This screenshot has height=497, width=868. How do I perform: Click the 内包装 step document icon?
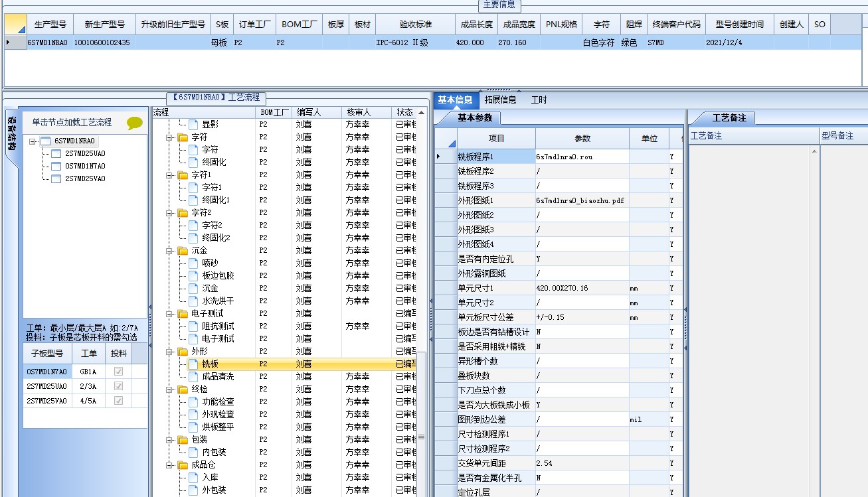point(193,452)
